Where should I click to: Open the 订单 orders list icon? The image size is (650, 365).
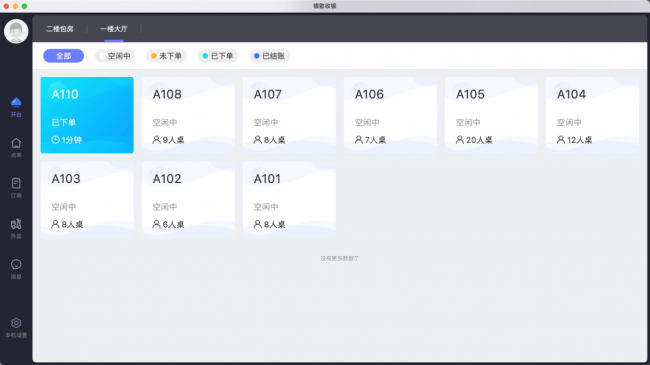tap(16, 183)
